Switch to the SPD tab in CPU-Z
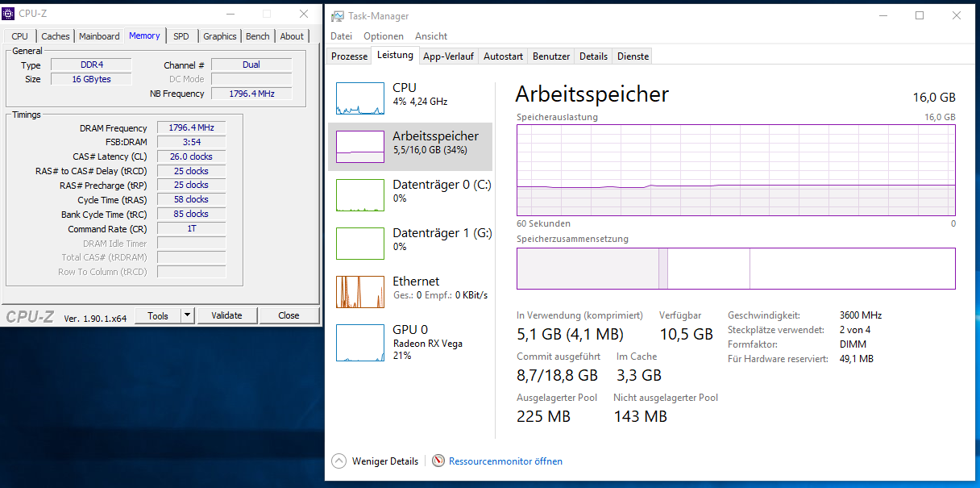 181,36
